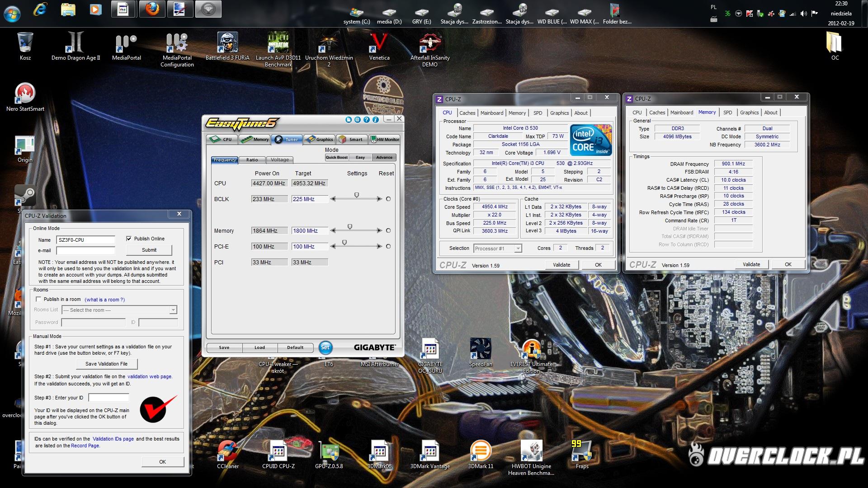The image size is (868, 488).
Task: Select Easy mode in EasyTune6
Action: coord(360,157)
